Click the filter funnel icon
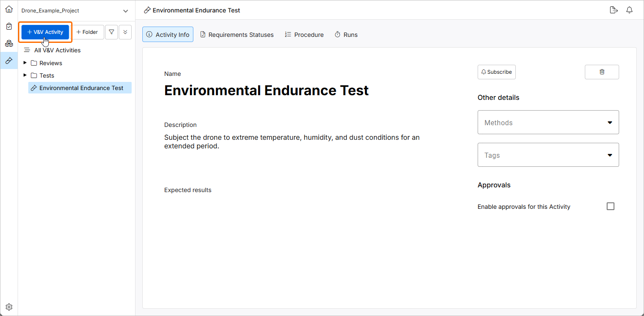 [111, 32]
